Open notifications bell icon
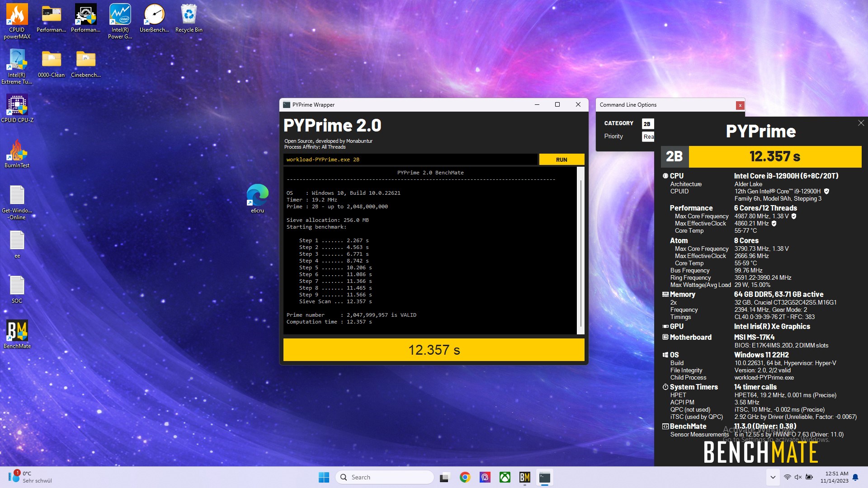Screen dimensions: 868x488 855,477
